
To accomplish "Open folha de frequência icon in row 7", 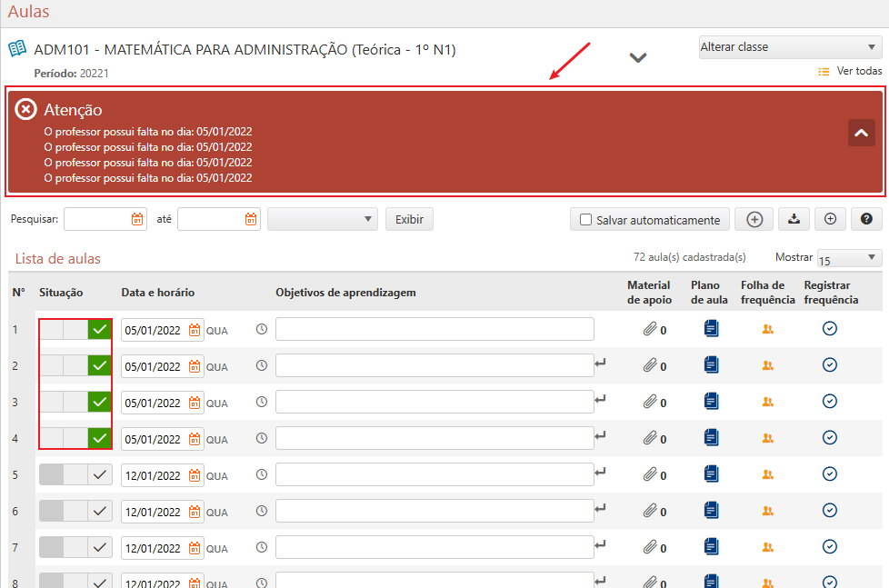I will [768, 546].
